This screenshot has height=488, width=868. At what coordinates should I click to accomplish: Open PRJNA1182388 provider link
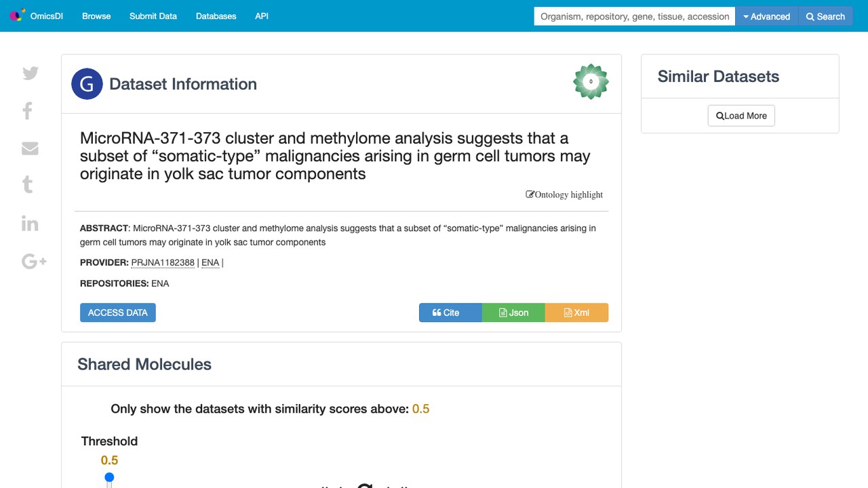tap(163, 263)
